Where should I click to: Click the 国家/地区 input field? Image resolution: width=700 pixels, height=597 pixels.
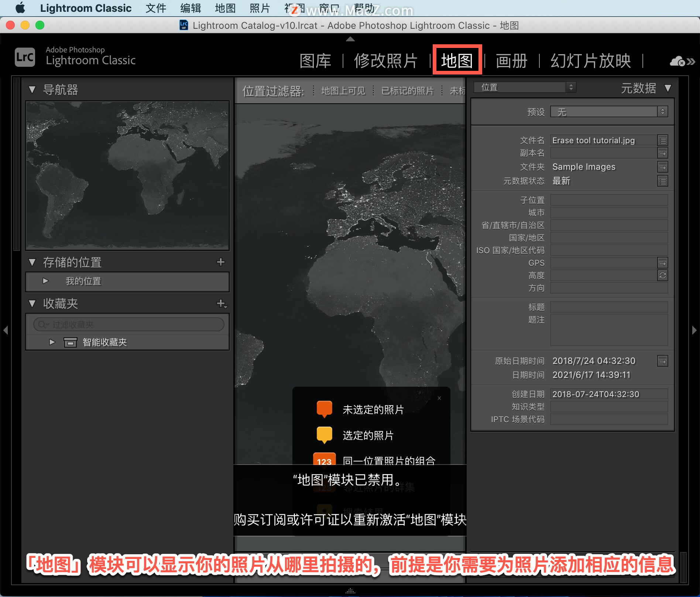[x=609, y=238]
